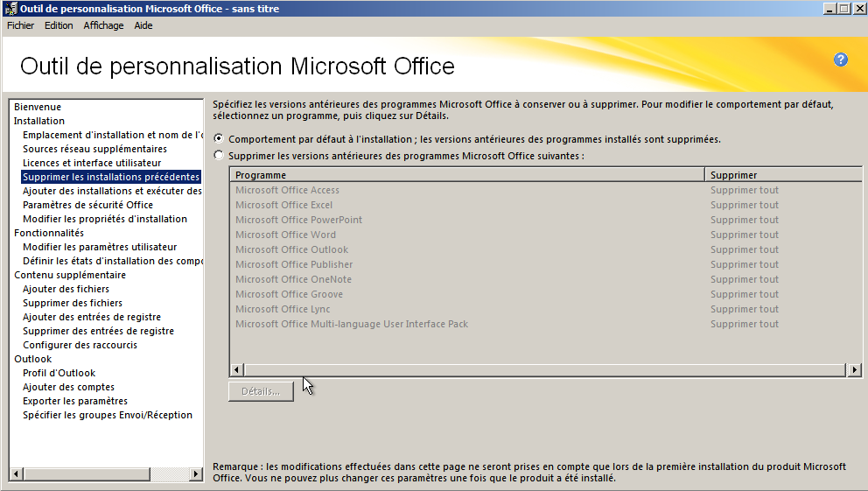The image size is (868, 491).
Task: Select Outlook section in the tree
Action: click(x=32, y=359)
